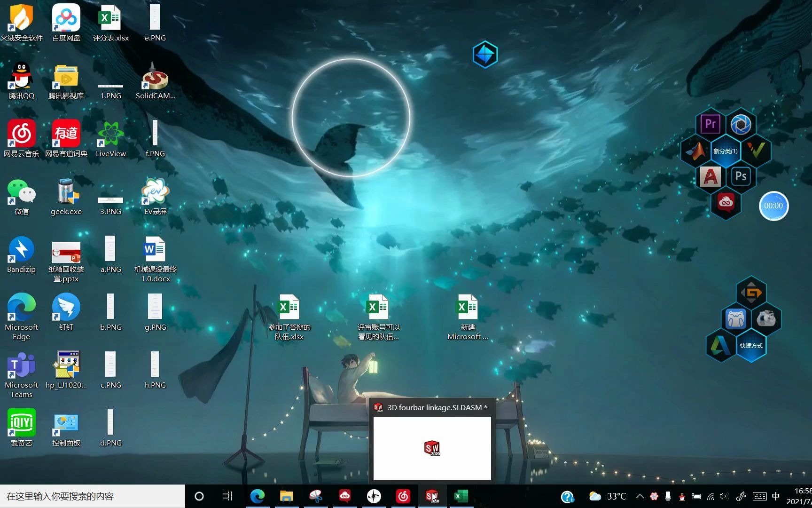Select the f.PNG desktop file
The height and width of the screenshot is (508, 812).
click(155, 138)
